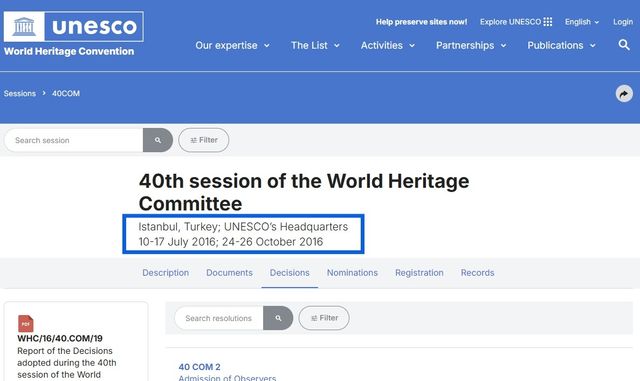Open WHC/16/40.COM/19 document title

60,339
